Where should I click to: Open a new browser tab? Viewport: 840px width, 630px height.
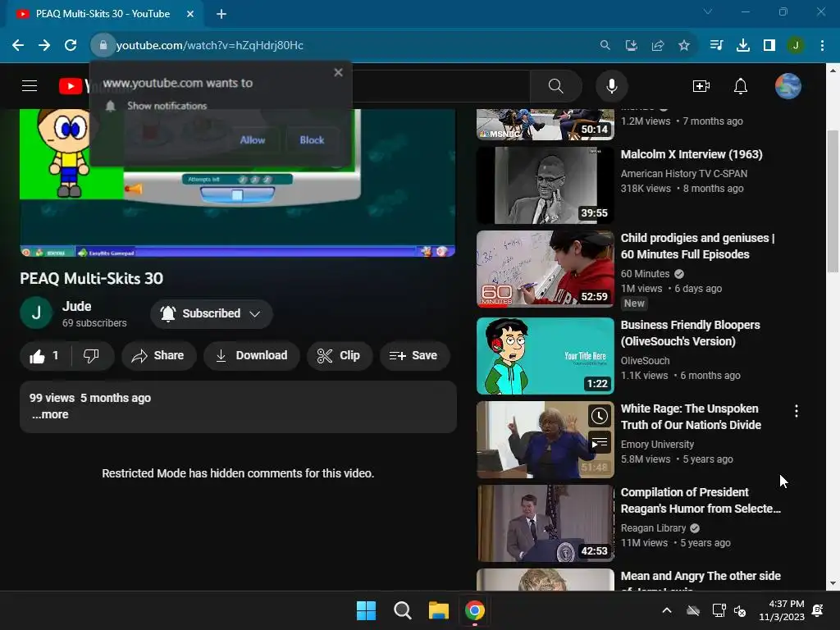221,14
